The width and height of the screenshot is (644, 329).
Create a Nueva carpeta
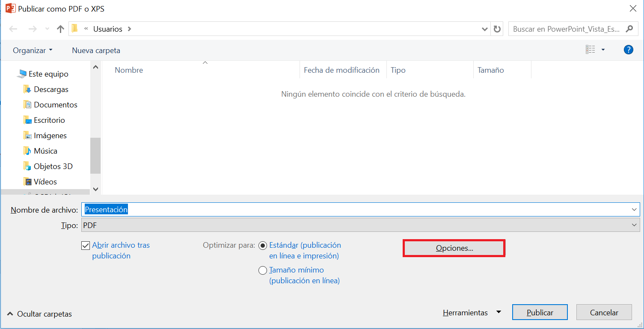pyautogui.click(x=96, y=50)
